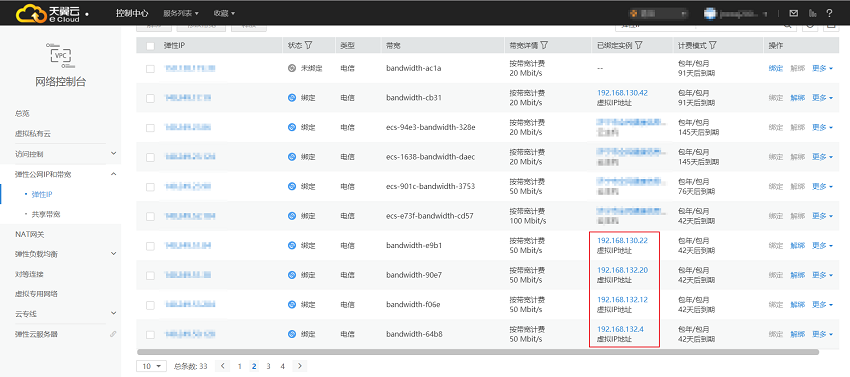Click 解绑 in the bandwidth-64b8 row

(x=797, y=334)
